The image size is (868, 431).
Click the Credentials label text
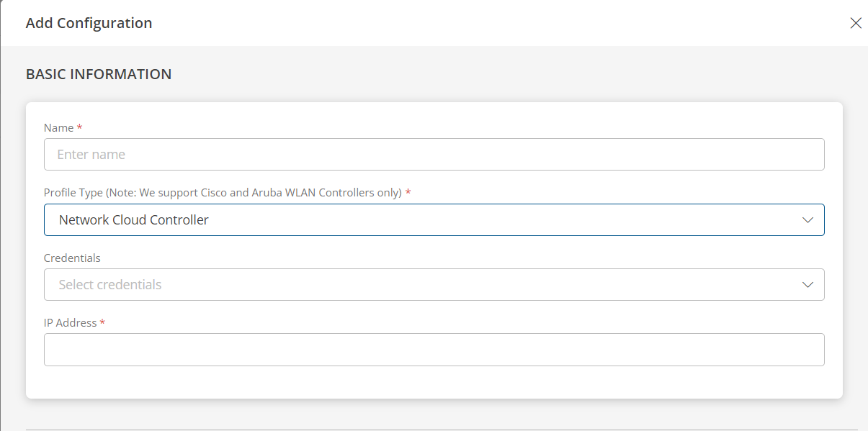pyautogui.click(x=72, y=258)
